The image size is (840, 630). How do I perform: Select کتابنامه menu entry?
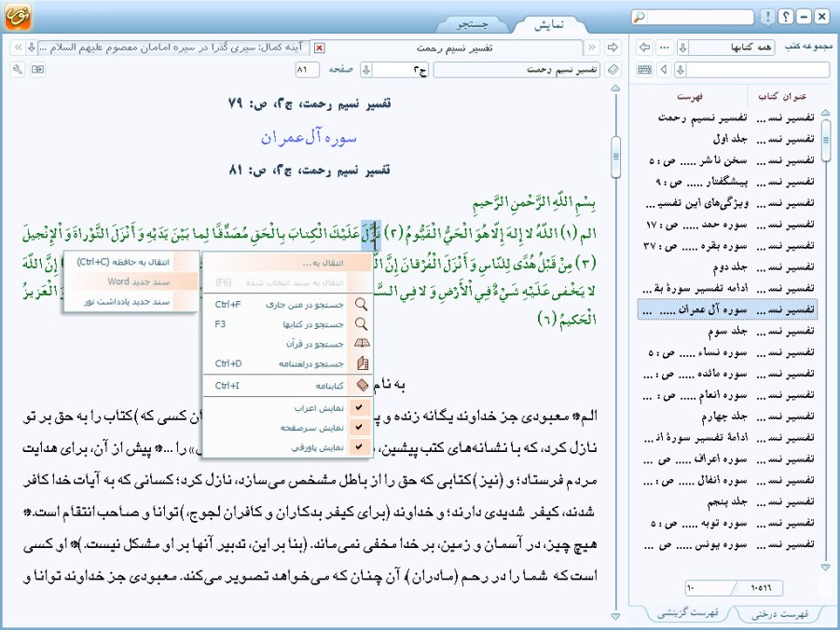click(x=288, y=385)
